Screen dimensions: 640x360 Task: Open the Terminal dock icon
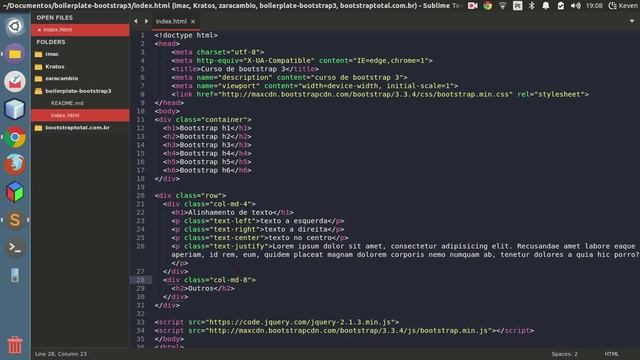coord(15,247)
